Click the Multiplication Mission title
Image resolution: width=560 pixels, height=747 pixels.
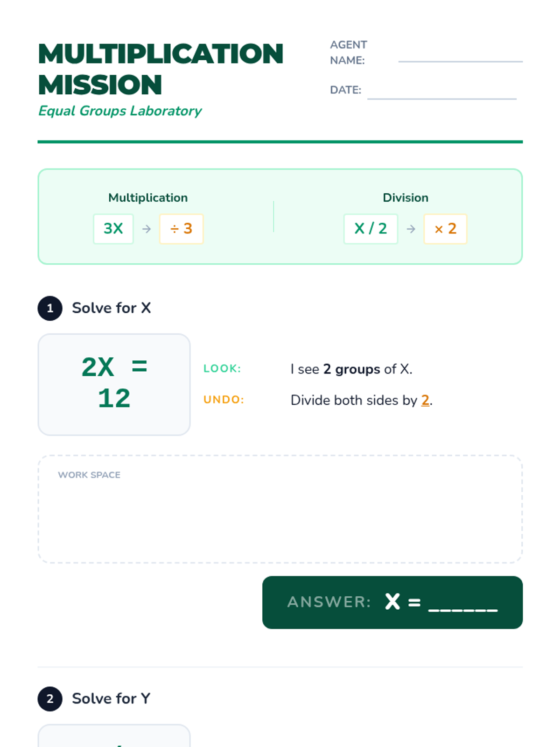click(x=161, y=69)
